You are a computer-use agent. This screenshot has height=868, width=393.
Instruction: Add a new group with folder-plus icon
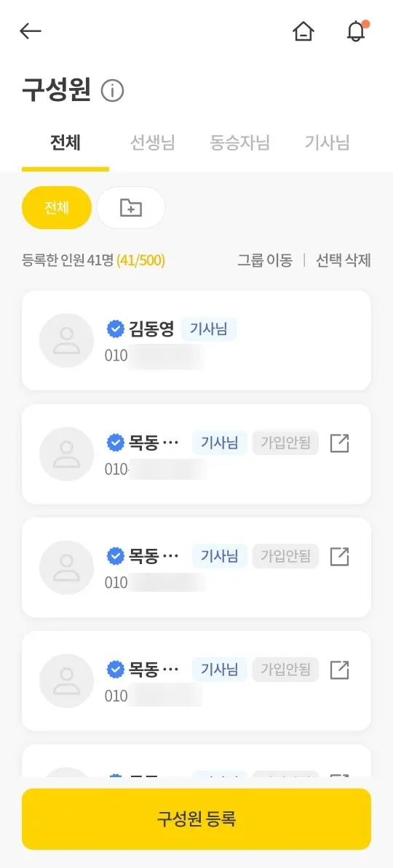pos(131,208)
